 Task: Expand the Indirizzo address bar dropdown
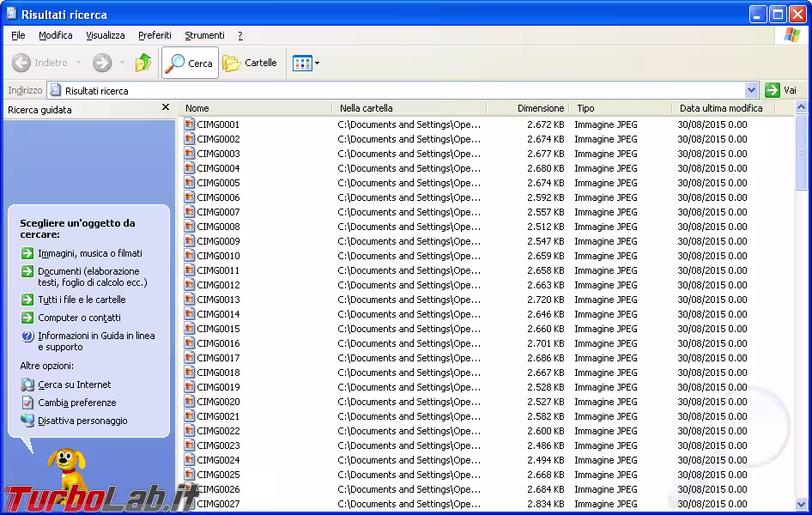pos(752,90)
